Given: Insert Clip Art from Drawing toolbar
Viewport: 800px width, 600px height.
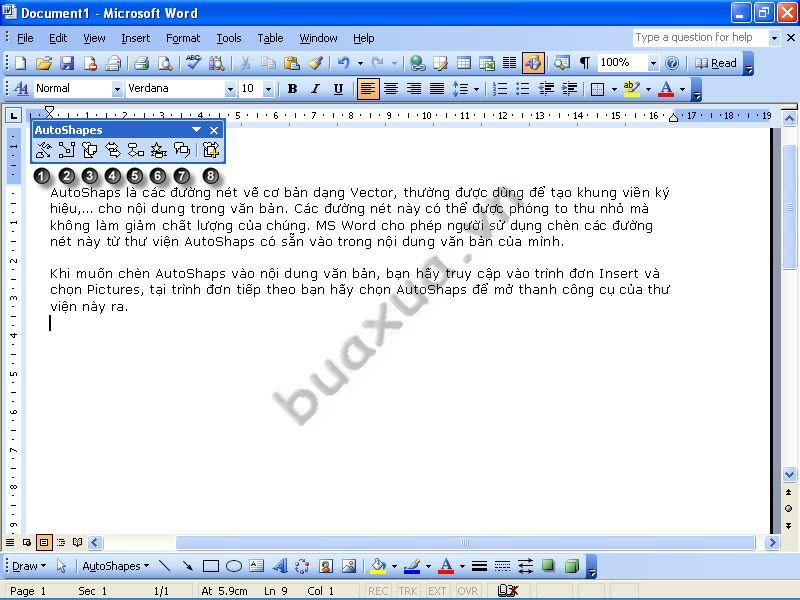Looking at the screenshot, I should click(x=326, y=566).
